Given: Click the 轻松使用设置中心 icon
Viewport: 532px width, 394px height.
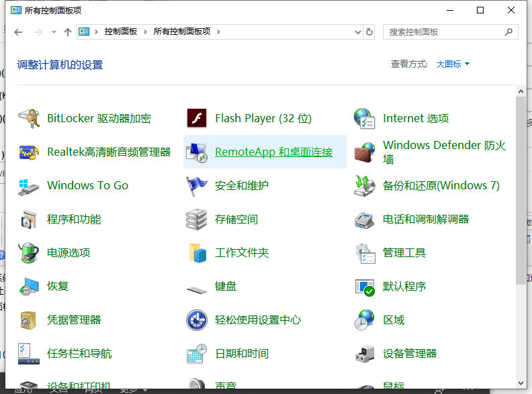Looking at the screenshot, I should pos(196,320).
